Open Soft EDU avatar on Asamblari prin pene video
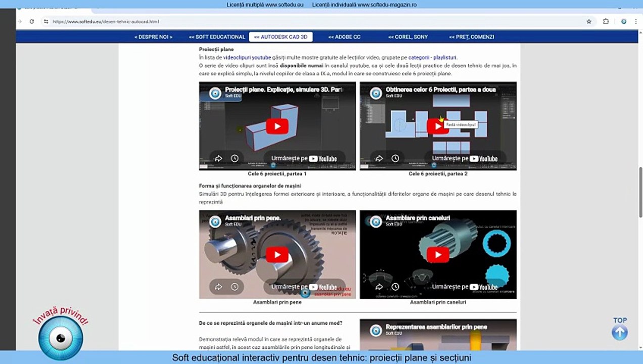 (215, 221)
